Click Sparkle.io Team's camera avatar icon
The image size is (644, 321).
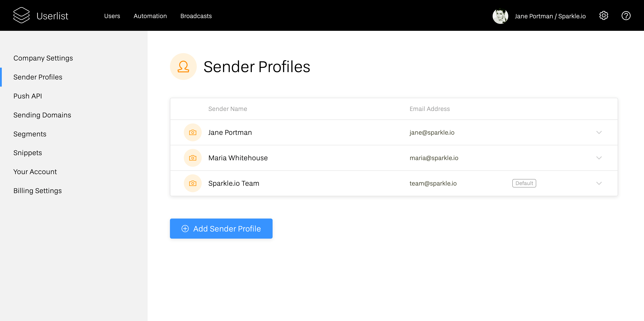coord(193,183)
